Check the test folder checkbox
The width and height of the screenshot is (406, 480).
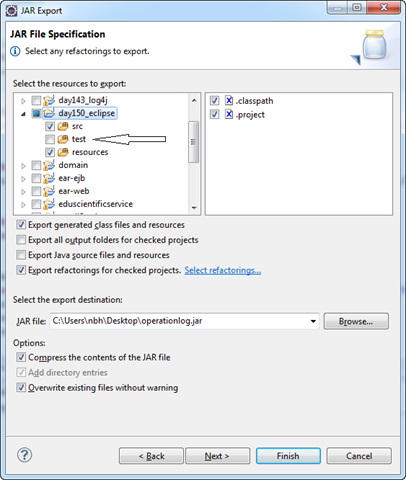(50, 139)
